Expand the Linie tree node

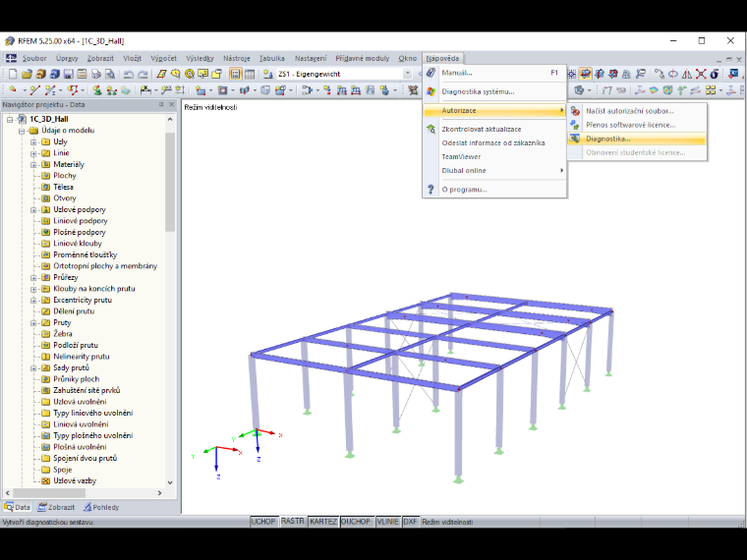point(33,153)
